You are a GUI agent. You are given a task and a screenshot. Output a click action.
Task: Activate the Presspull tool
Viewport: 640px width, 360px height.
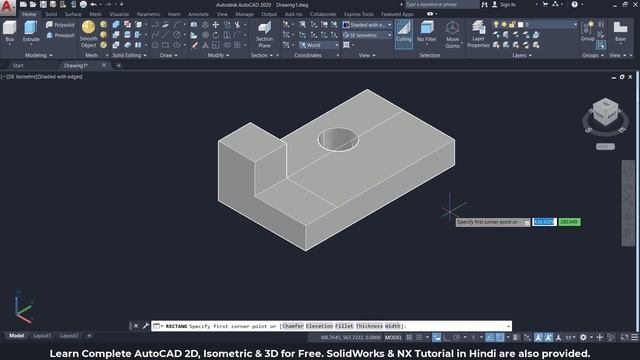pyautogui.click(x=60, y=36)
